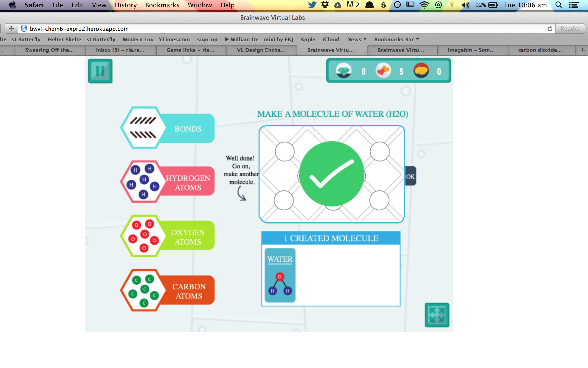Focus the Safari address bar
This screenshot has height=368, width=588.
[x=287, y=29]
